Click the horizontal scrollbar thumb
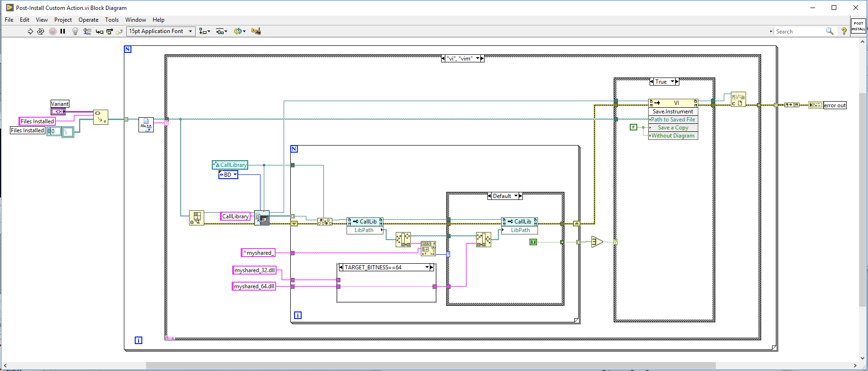The height and width of the screenshot is (371, 868). tap(431, 366)
